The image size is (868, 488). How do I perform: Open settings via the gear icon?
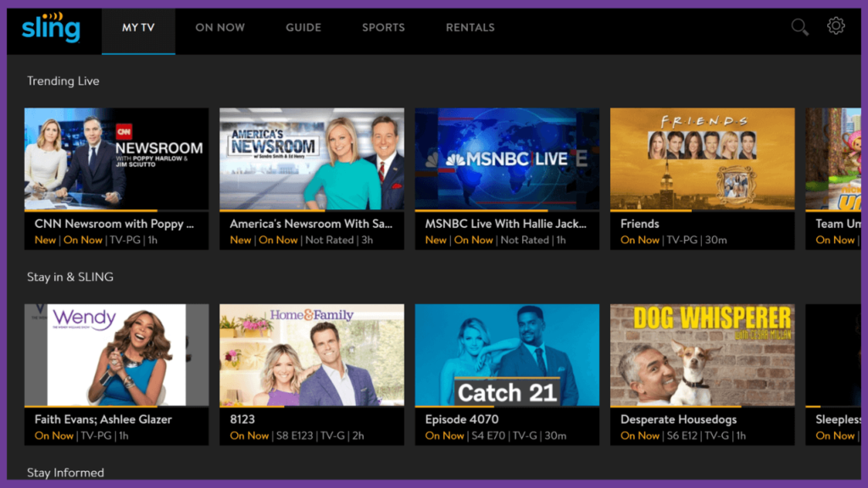coord(836,26)
